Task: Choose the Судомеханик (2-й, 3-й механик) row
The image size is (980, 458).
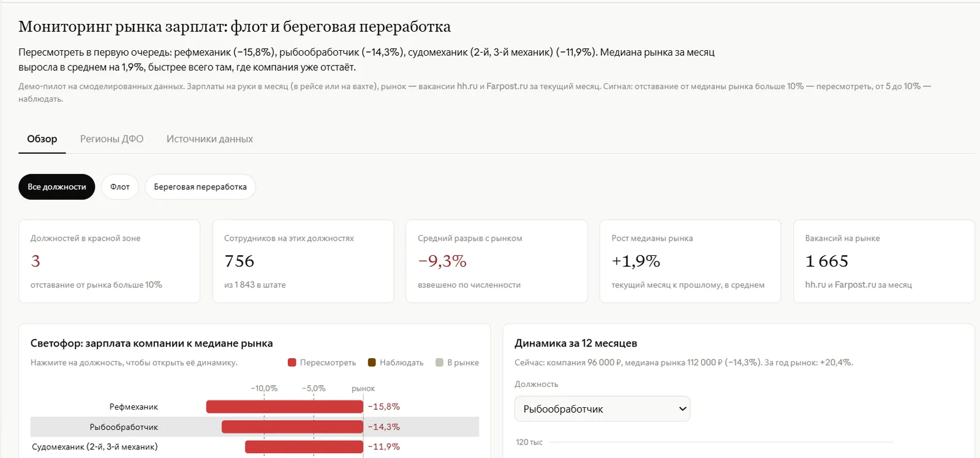Action: 255,447
